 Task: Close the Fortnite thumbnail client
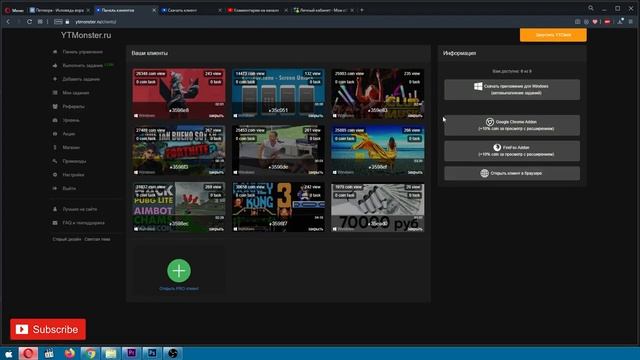point(216,173)
